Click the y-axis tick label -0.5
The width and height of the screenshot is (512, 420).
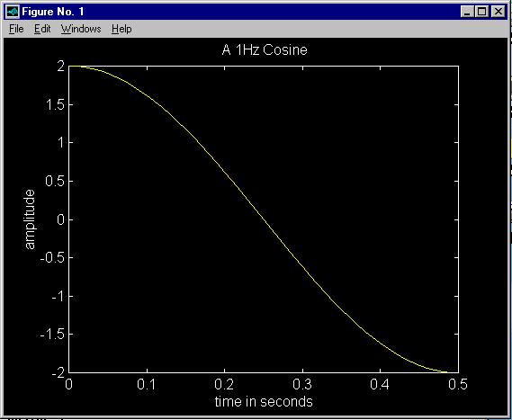pos(52,257)
